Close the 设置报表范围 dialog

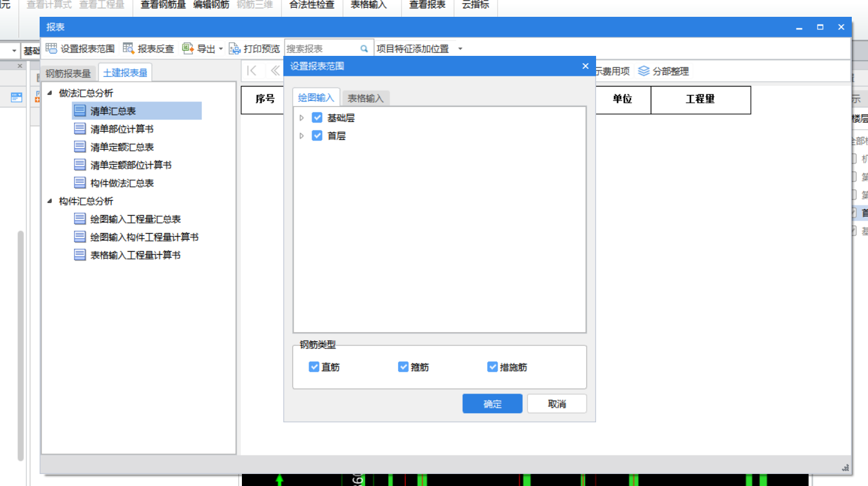585,66
